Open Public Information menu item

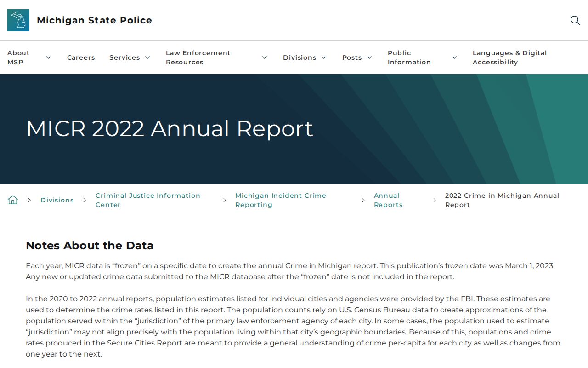pos(409,57)
